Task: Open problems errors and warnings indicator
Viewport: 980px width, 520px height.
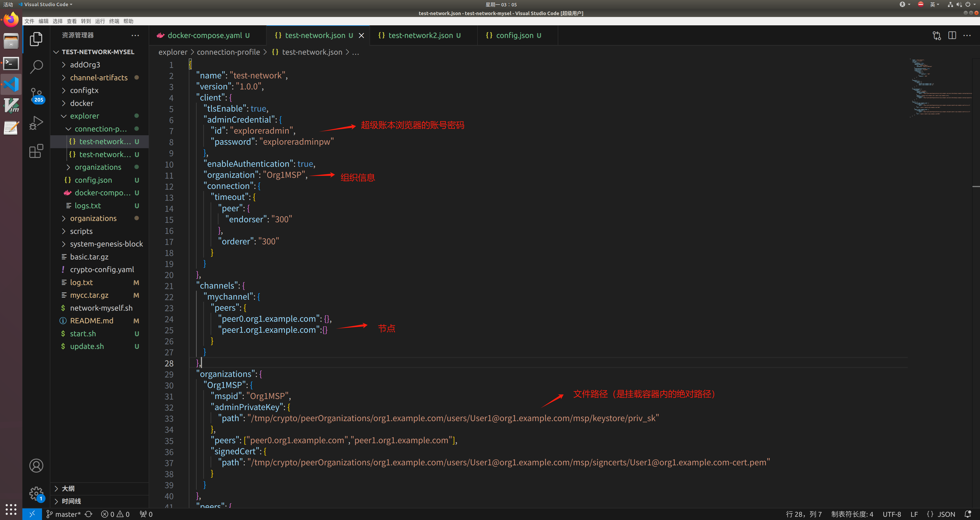Action: coord(115,514)
